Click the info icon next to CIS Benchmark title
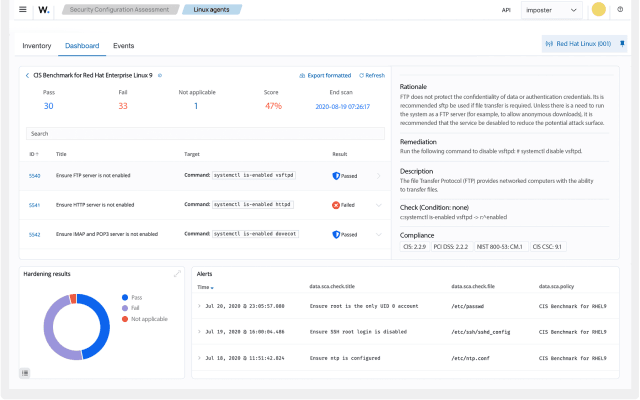 coord(160,76)
